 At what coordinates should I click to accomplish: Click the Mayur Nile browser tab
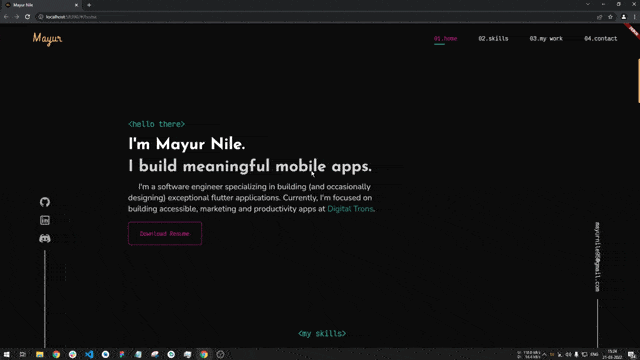(x=42, y=5)
